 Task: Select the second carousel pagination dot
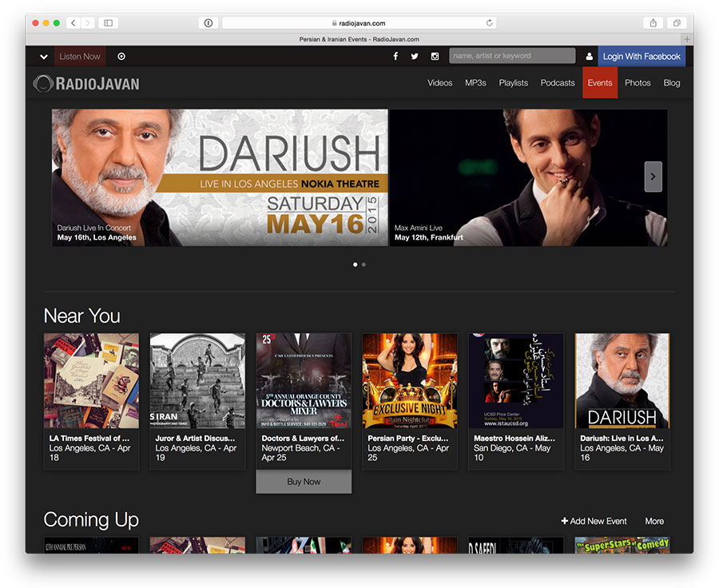coord(363,264)
